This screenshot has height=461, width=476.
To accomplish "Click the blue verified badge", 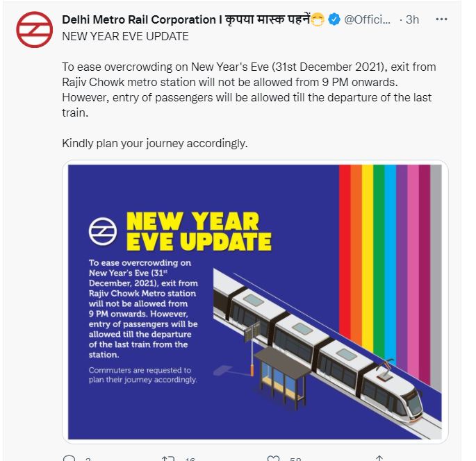I will (334, 19).
